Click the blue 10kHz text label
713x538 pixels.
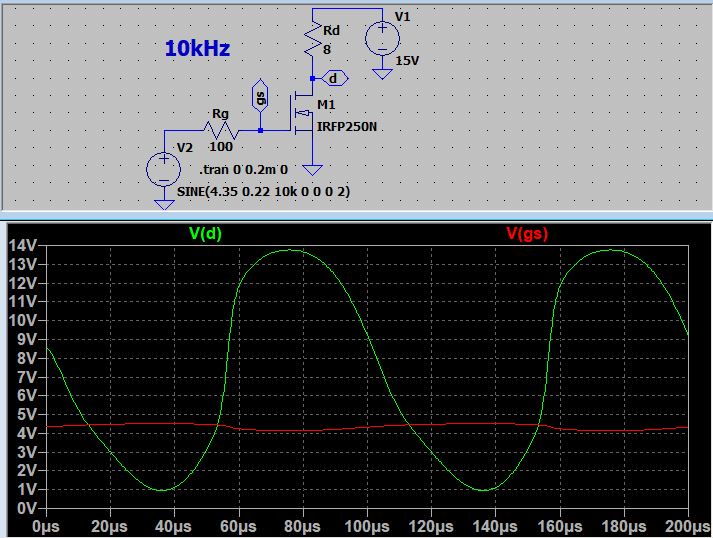197,48
